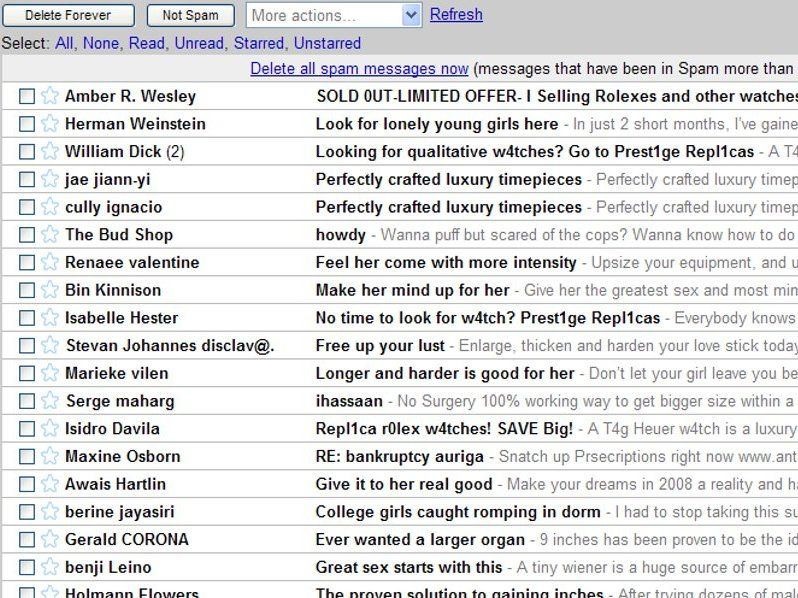Star the Maxine Osborn message
The image size is (798, 598).
tap(50, 456)
